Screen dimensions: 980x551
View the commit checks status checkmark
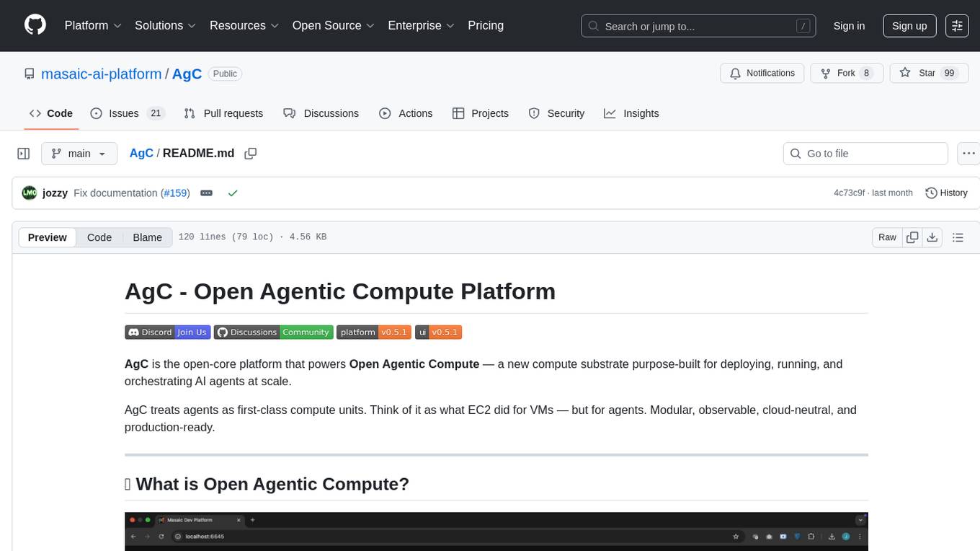click(x=233, y=193)
